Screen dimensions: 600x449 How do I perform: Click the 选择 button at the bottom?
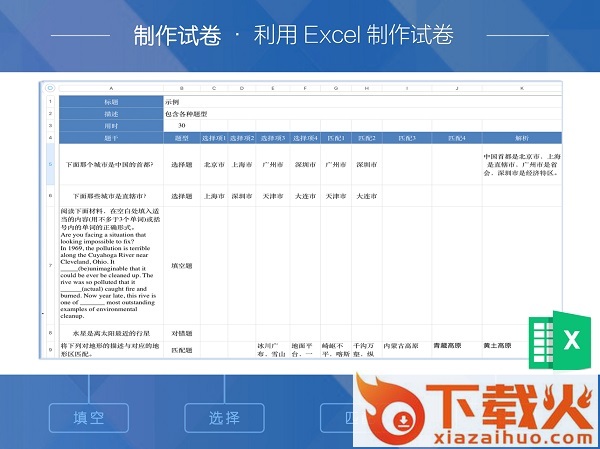224,418
